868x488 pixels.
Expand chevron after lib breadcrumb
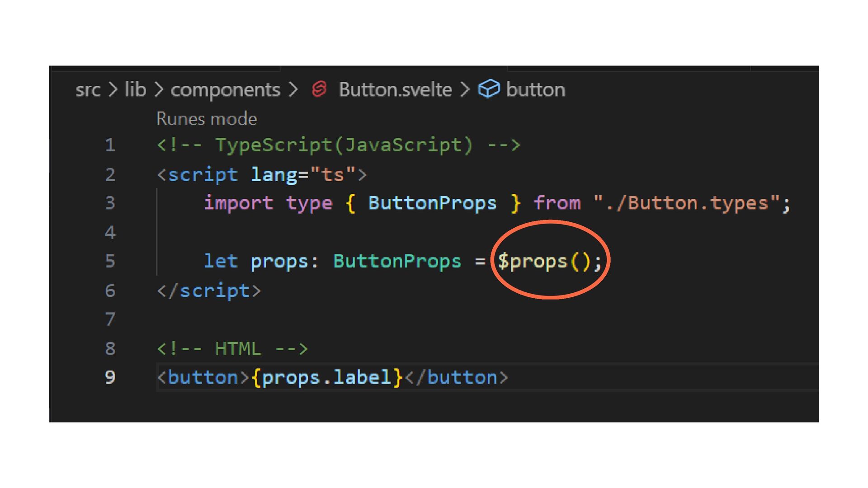158,89
